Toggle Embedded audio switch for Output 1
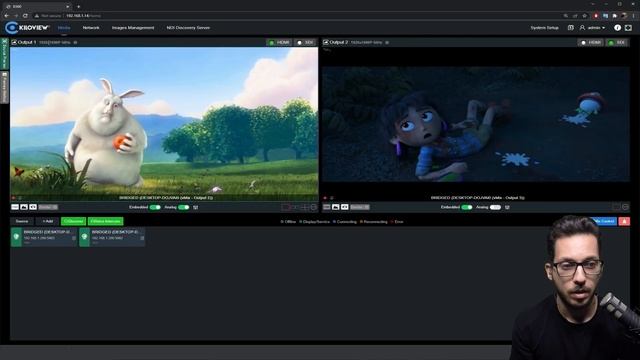Screen dimensions: 640x360 [155, 207]
